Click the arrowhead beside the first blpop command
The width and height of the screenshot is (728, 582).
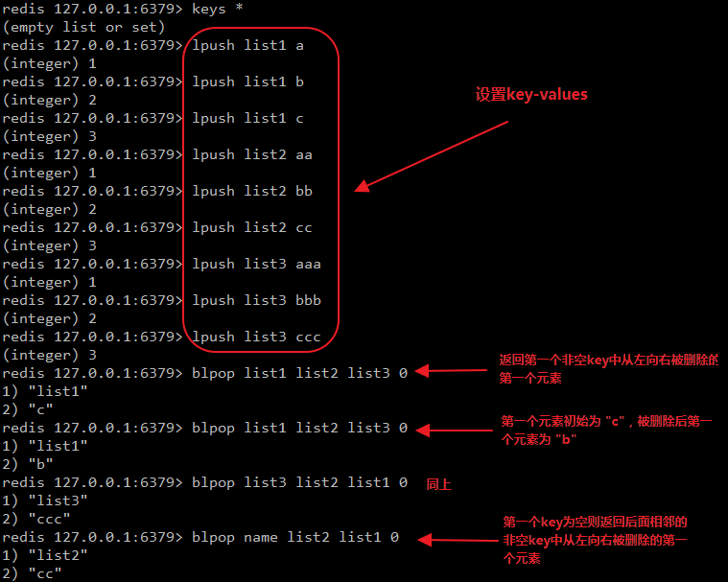tap(422, 371)
